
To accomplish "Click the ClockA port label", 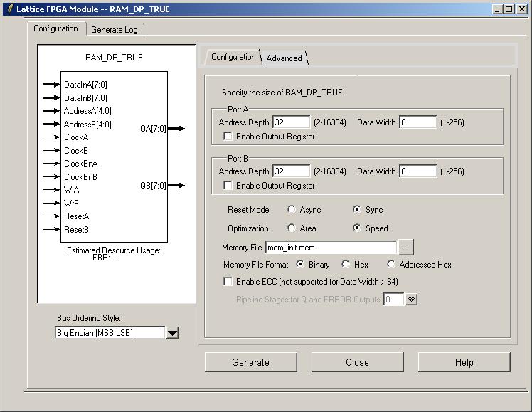I will point(76,137).
